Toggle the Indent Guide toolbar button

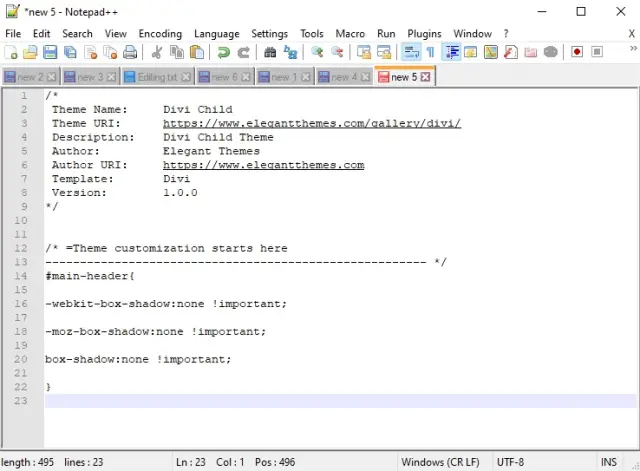[x=452, y=52]
